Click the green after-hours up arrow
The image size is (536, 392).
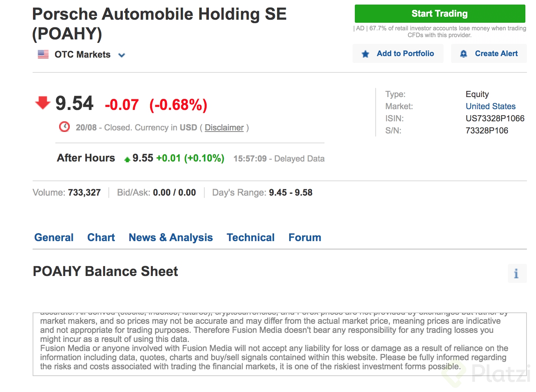(x=127, y=160)
